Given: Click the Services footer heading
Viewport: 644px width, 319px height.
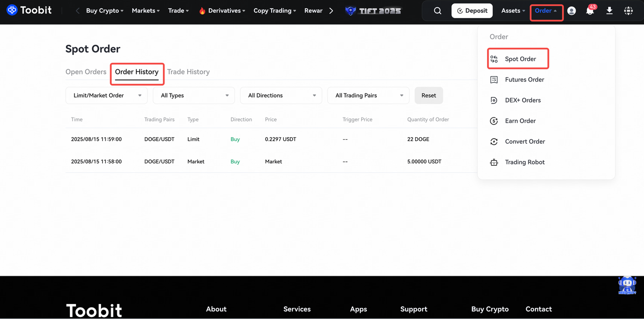Looking at the screenshot, I should (x=297, y=309).
